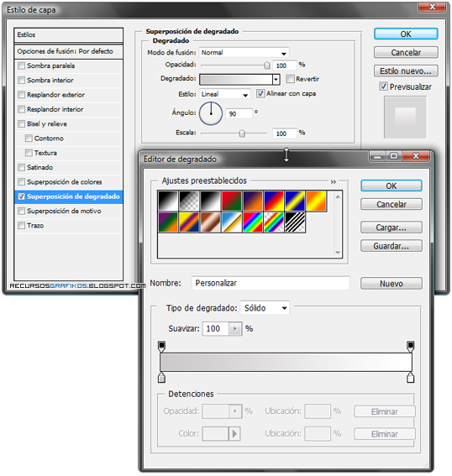Click the Suavizar arrow stepper

235,329
